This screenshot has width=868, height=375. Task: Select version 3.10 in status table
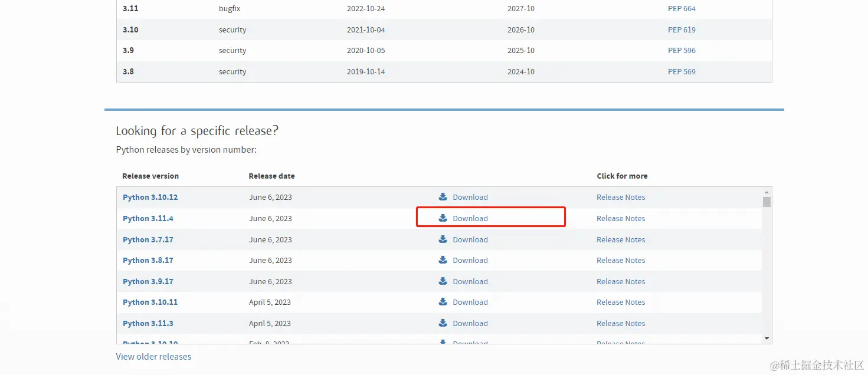(x=130, y=29)
